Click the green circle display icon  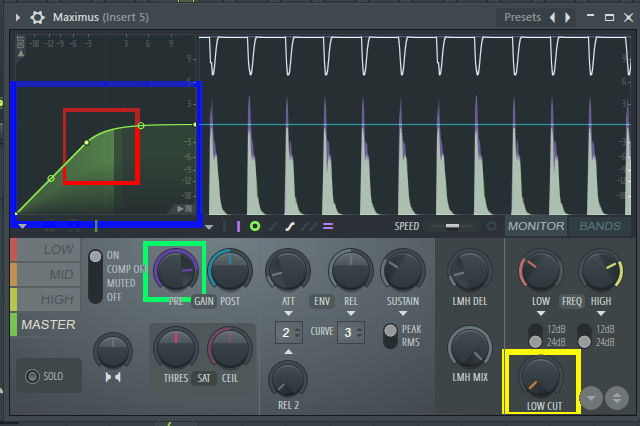255,226
